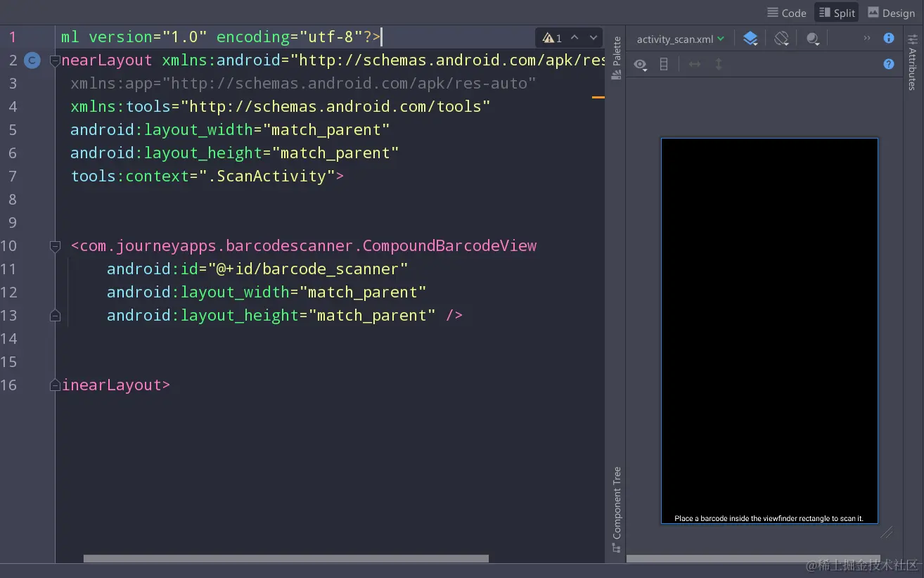Click the blue info icon in design toolbar
The width and height of the screenshot is (924, 578).
coord(889,38)
